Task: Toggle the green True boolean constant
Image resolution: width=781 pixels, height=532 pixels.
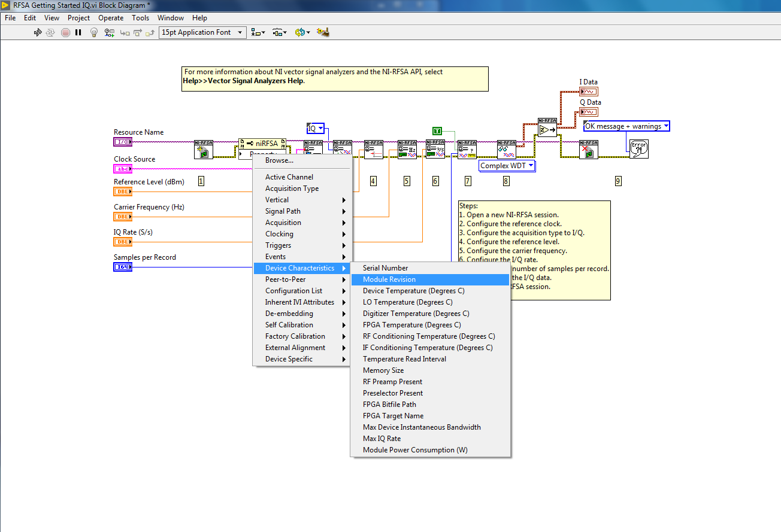Action: click(x=437, y=130)
